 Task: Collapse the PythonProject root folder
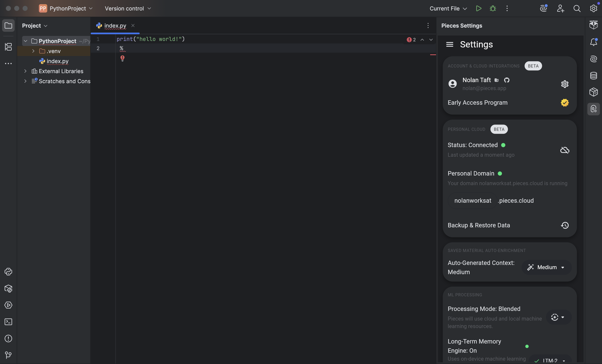coord(26,41)
